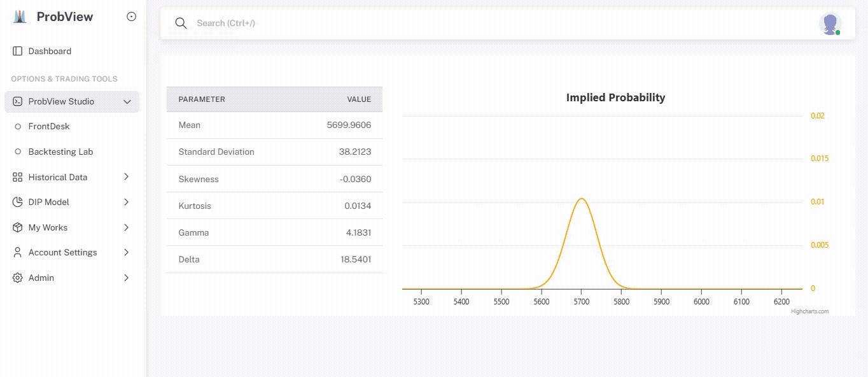Click the ProbView Studio terminal icon

tap(17, 101)
